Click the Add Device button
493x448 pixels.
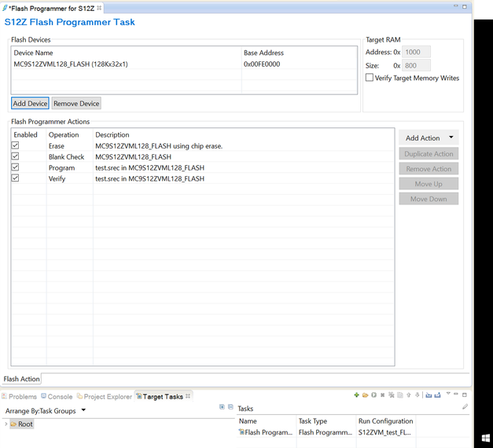30,104
